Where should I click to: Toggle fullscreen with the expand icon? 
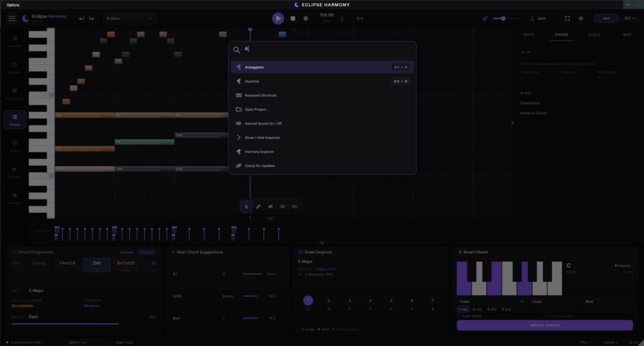(567, 19)
